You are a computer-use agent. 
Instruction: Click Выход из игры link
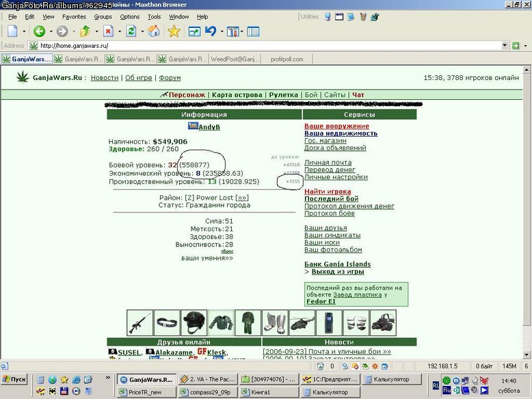(x=338, y=271)
